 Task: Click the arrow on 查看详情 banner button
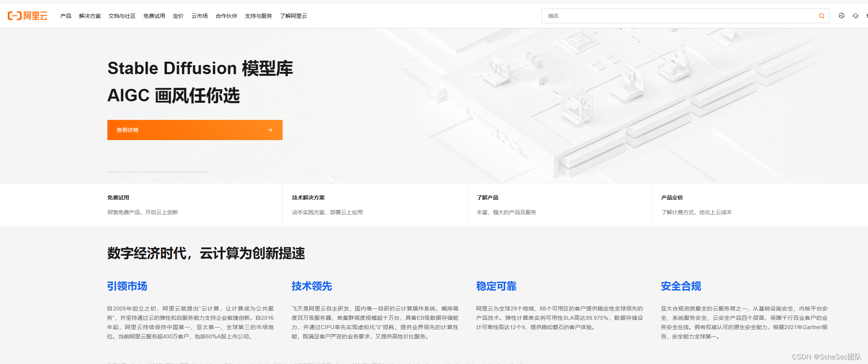270,130
